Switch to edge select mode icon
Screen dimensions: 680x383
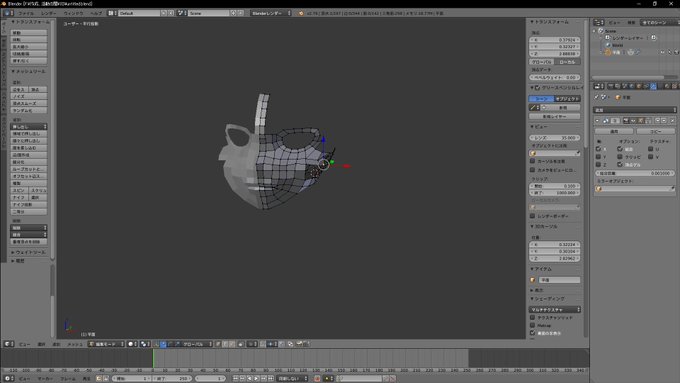[x=225, y=344]
